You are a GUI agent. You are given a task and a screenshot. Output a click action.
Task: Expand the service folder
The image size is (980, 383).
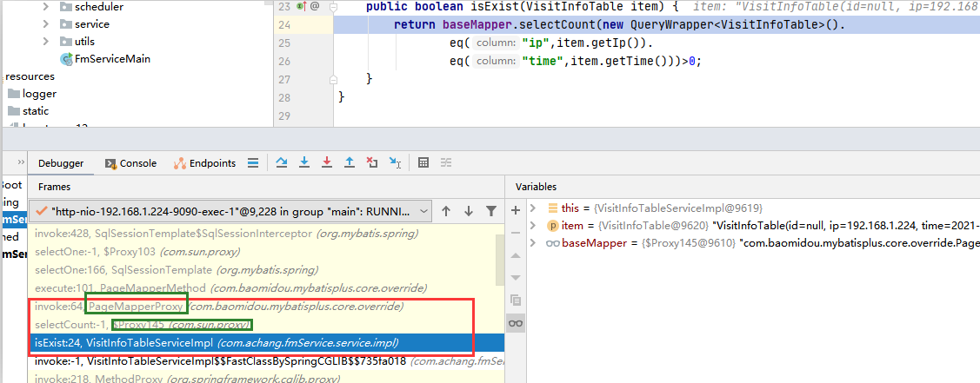[45, 24]
